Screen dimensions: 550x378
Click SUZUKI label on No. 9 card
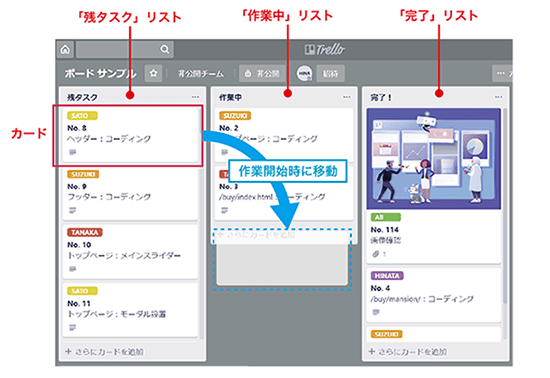tap(83, 174)
